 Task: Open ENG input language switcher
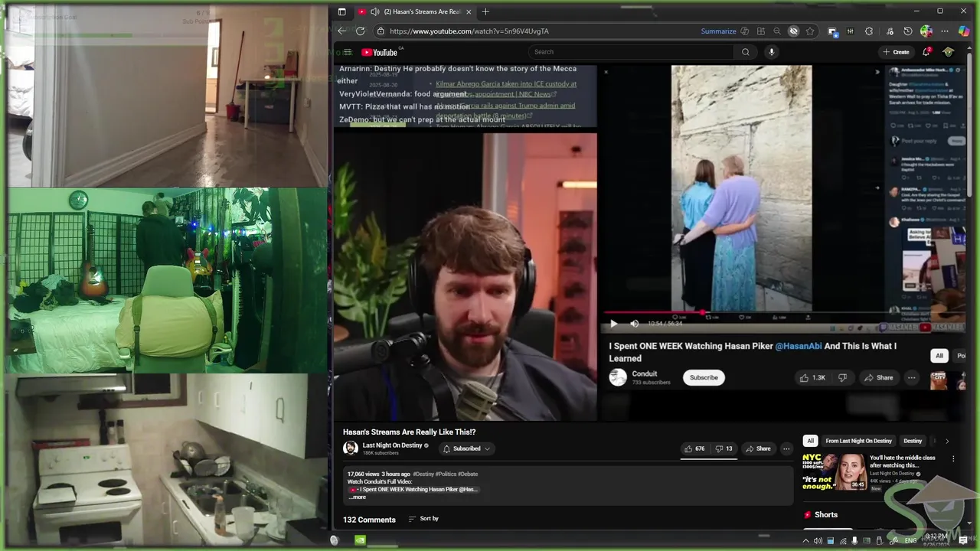[x=910, y=540]
